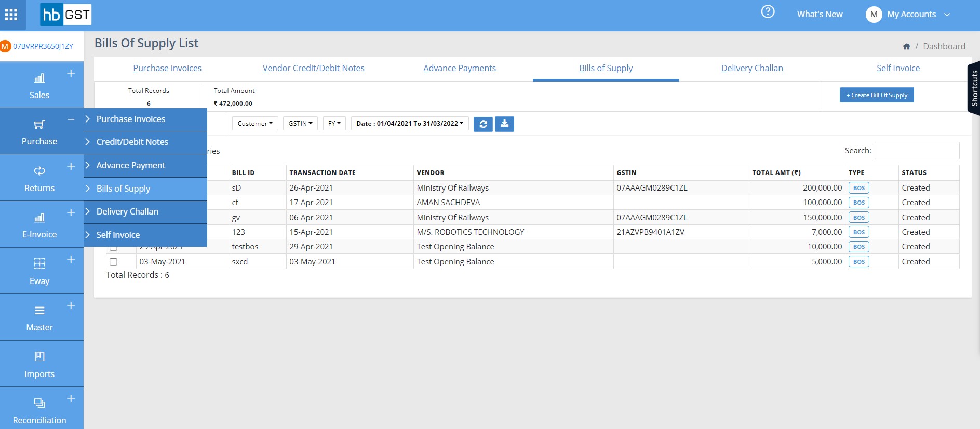
Task: Choose Bills of Supply in flyout menu
Action: tap(145, 189)
